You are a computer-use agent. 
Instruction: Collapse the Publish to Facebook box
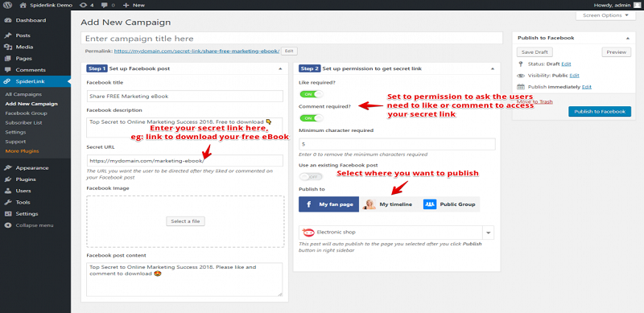coord(628,38)
